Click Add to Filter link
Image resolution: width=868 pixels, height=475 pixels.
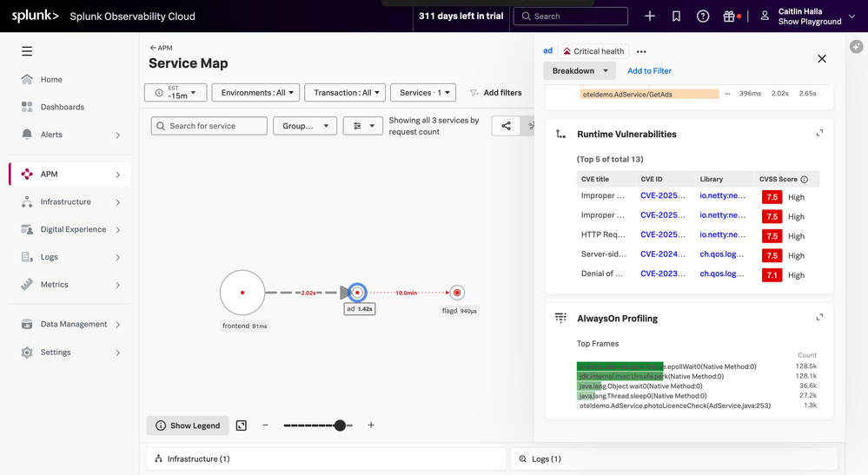(x=649, y=71)
